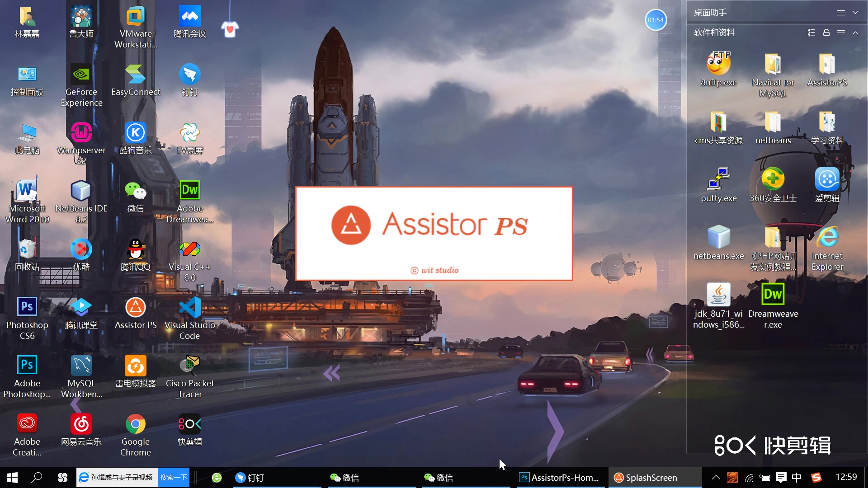Open jdk_8u71 windows installer file

click(719, 306)
